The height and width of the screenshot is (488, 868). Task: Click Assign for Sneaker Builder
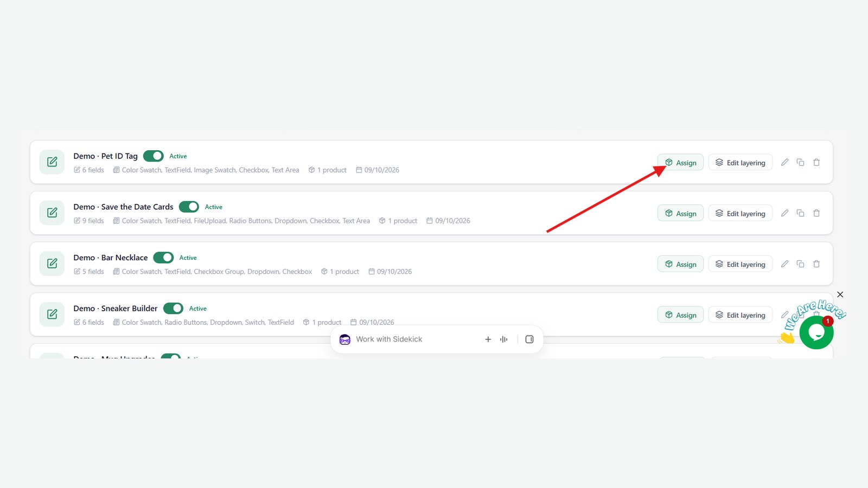680,314
